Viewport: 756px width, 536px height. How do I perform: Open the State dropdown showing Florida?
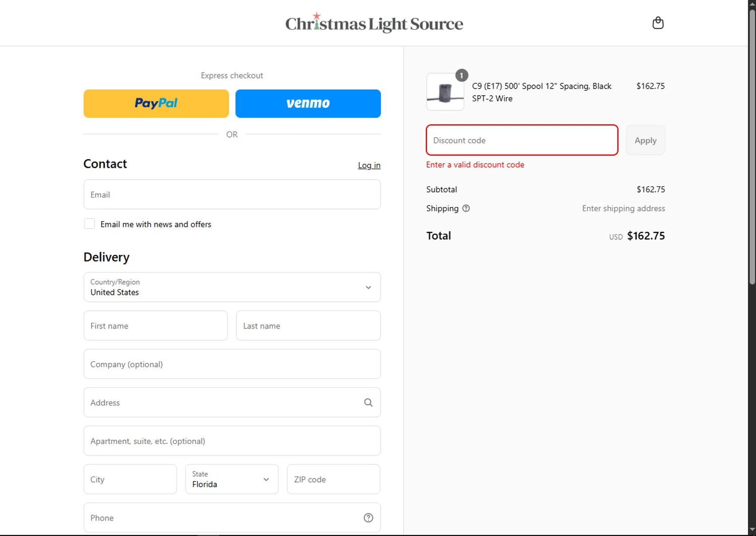[x=232, y=479]
